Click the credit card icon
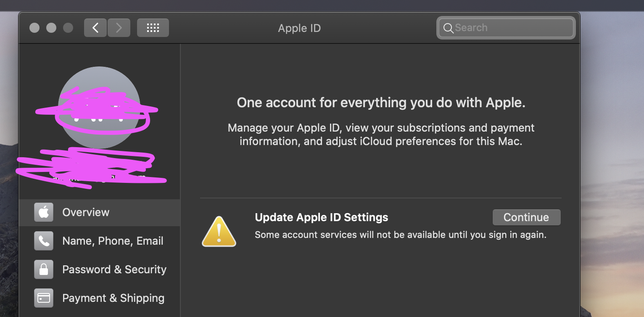Screen dimensions: 644x317 (x=44, y=298)
